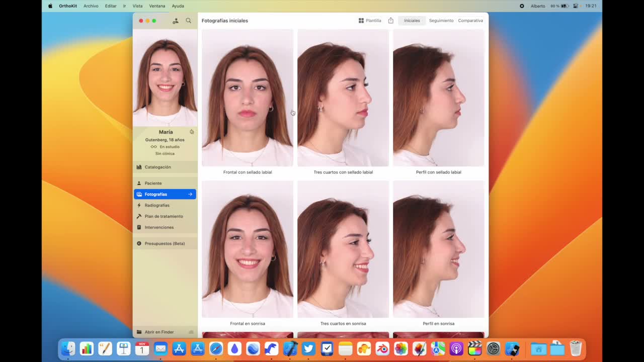The height and width of the screenshot is (362, 644).
Task: Switch to the Iniciales tab
Action: [x=412, y=21]
